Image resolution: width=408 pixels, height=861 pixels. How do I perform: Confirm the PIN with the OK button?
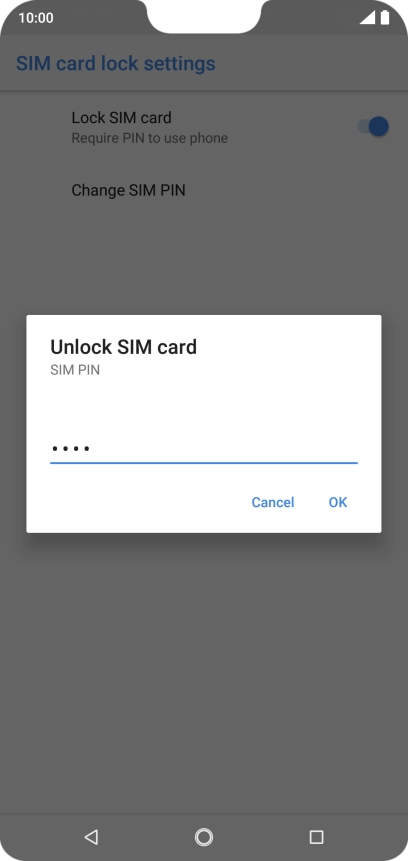(x=338, y=502)
